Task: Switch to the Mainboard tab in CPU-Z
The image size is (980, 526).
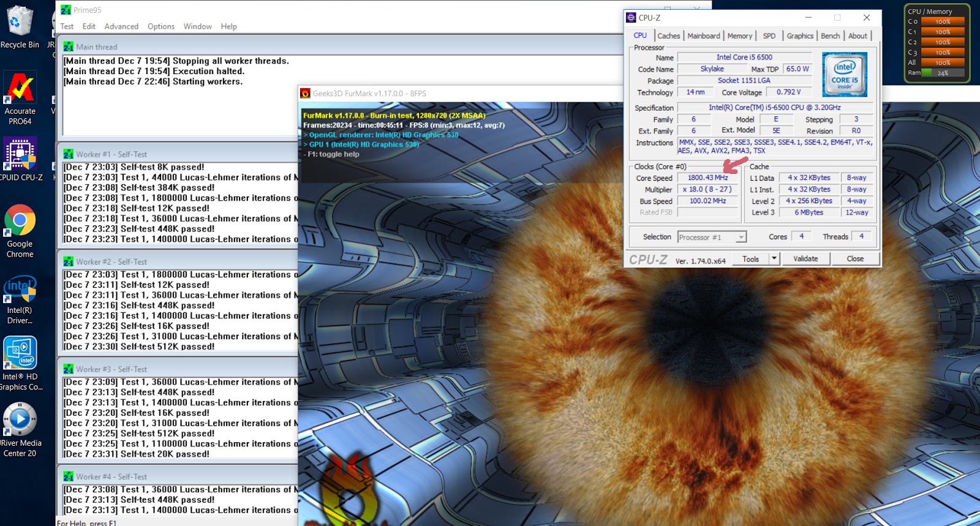Action: pyautogui.click(x=704, y=36)
